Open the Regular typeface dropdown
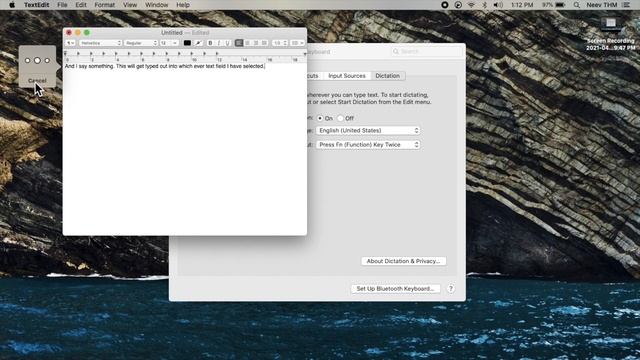This screenshot has height=360, width=640. point(141,43)
